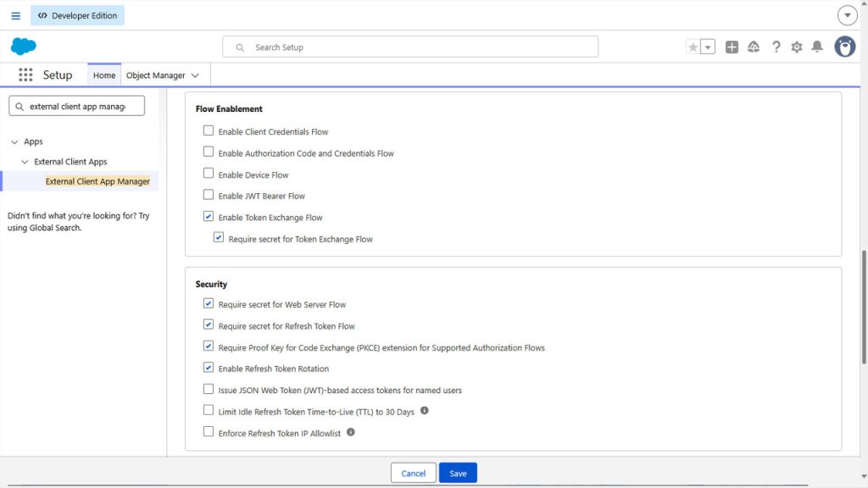Toggle the Require PKCE extension checkbox
868x488 pixels.
pos(209,346)
